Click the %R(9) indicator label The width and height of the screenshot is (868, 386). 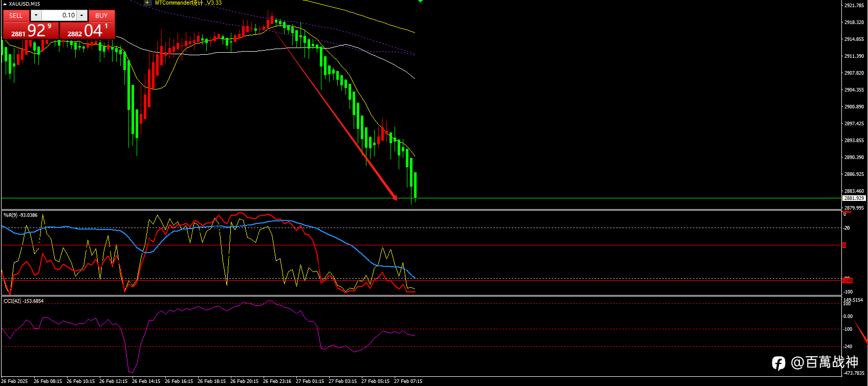pos(20,215)
